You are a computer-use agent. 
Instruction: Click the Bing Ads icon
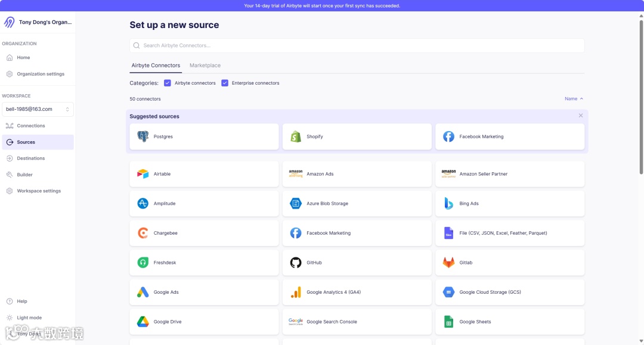(x=448, y=203)
